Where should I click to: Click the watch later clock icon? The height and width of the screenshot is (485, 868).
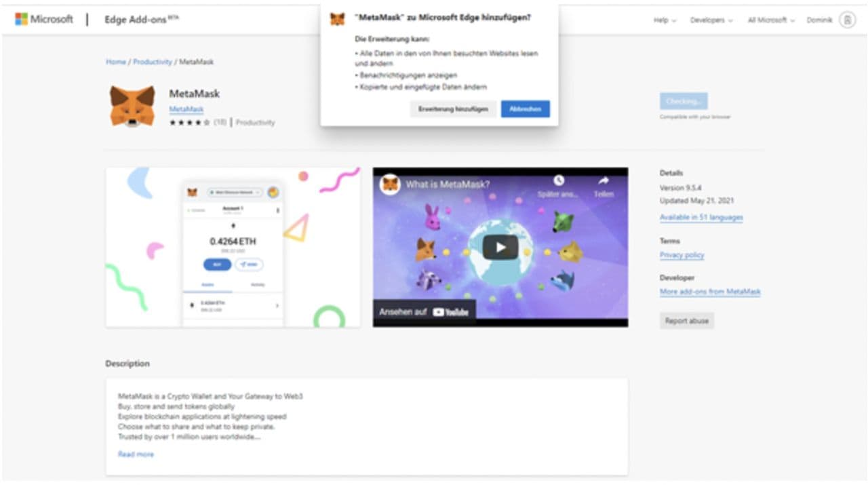[558, 181]
